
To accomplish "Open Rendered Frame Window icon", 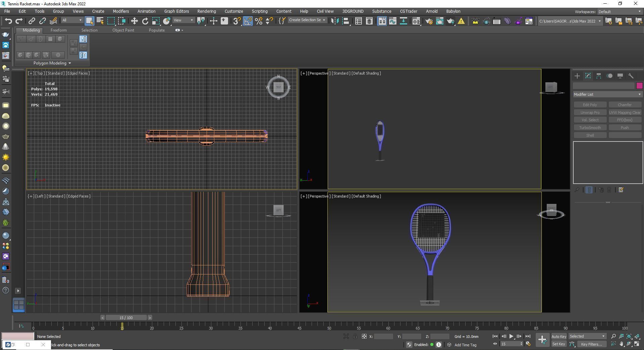I will click(x=439, y=21).
